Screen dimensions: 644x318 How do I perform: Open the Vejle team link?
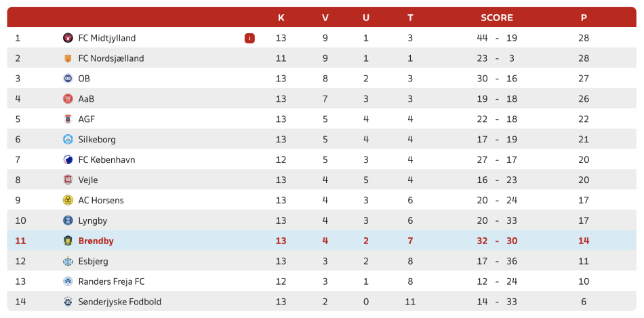[x=88, y=180]
